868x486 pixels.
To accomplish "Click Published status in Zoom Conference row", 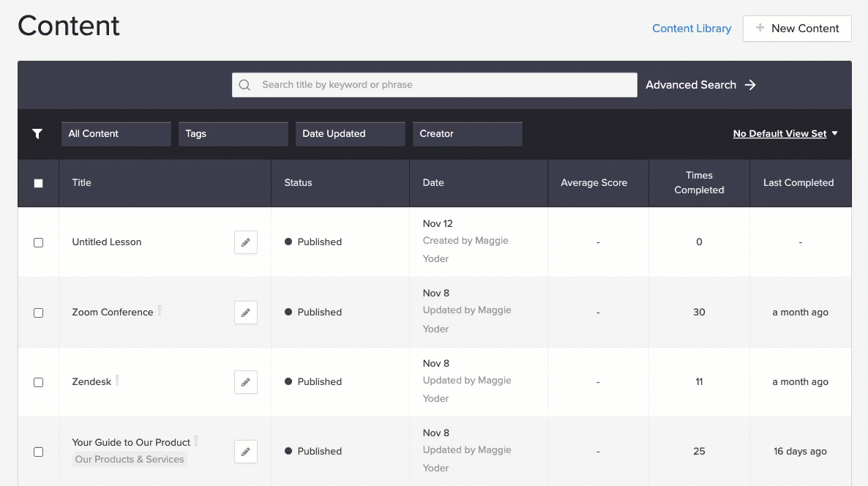I will [x=313, y=313].
